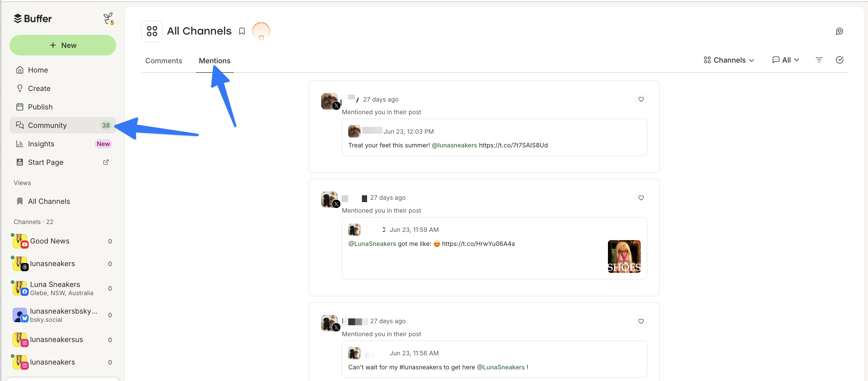Click the green New button
Image resolution: width=868 pixels, height=381 pixels.
63,45
